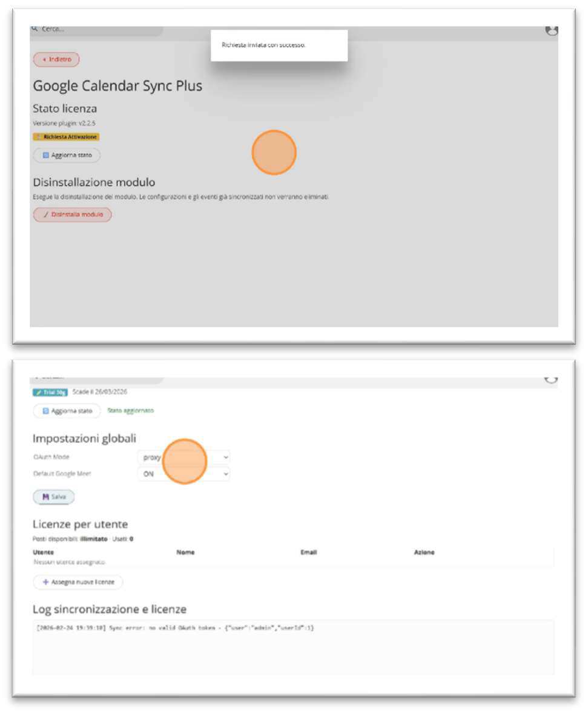Click Aggiorna stato beside Stato aggiornato
Screen dimensions: 588x713
pyautogui.click(x=67, y=411)
